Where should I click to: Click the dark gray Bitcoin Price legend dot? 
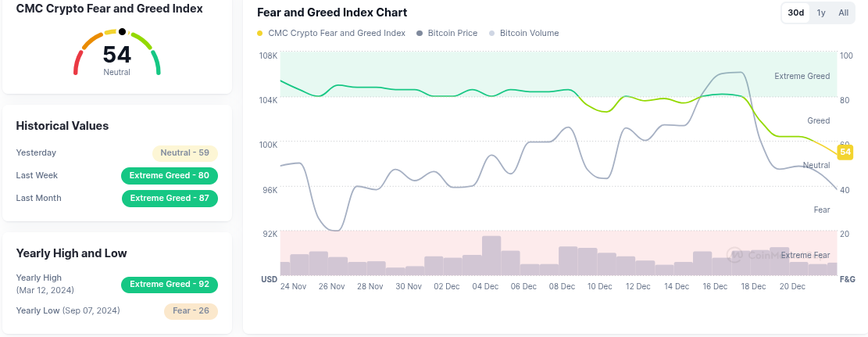[420, 34]
